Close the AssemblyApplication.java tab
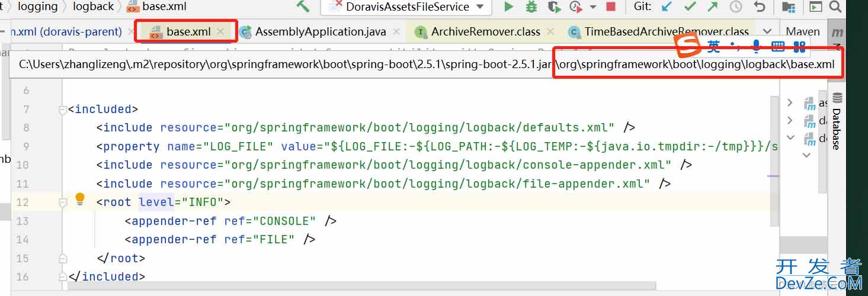 click(x=396, y=31)
